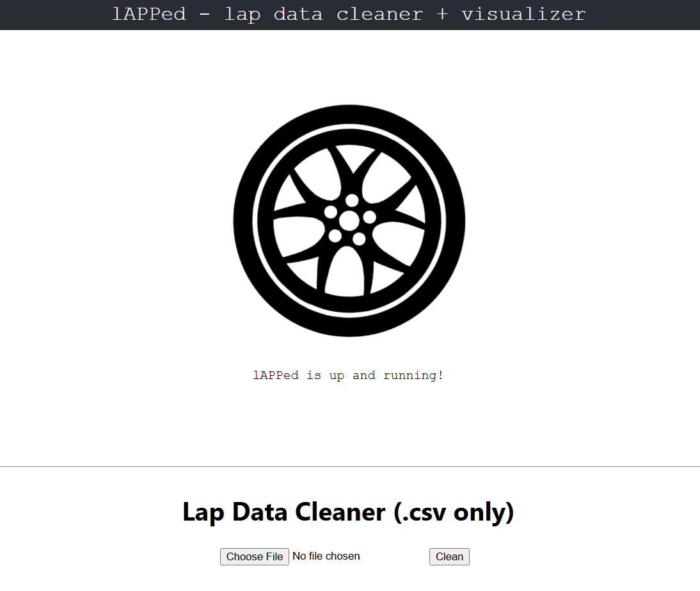Click the Choose File button
700x591 pixels.
[255, 556]
